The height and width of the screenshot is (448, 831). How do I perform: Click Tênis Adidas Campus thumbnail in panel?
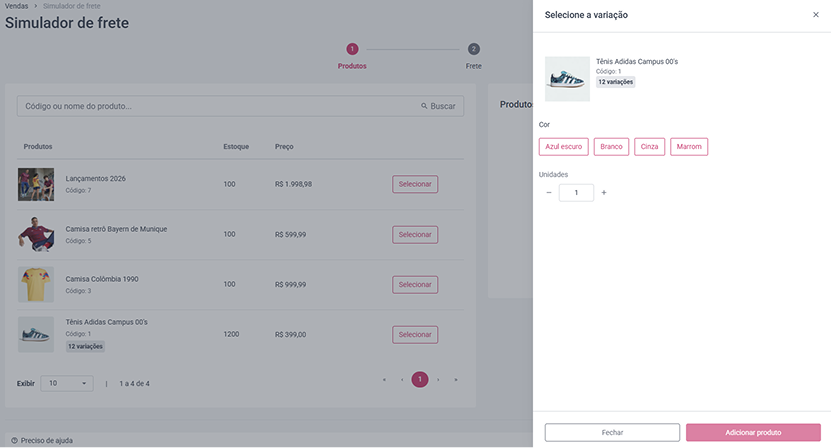click(567, 79)
